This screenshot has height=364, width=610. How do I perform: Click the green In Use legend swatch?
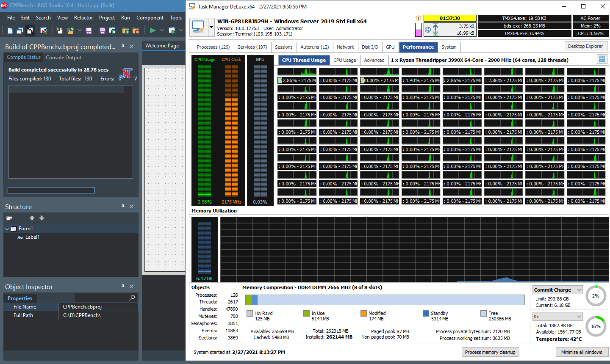(x=306, y=313)
